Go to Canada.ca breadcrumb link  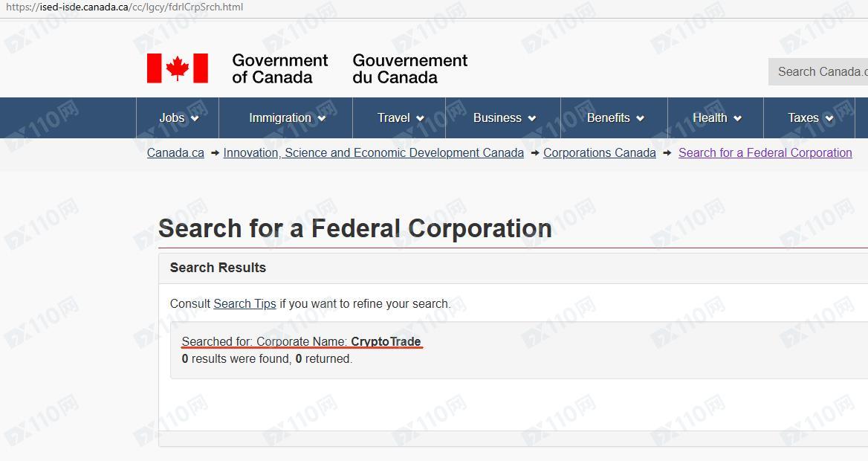tap(175, 153)
